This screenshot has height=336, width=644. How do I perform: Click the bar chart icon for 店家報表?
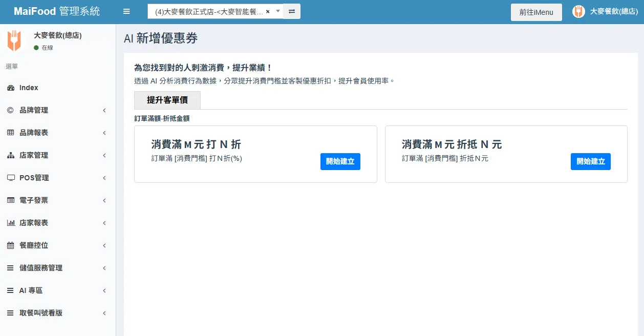pyautogui.click(x=10, y=223)
